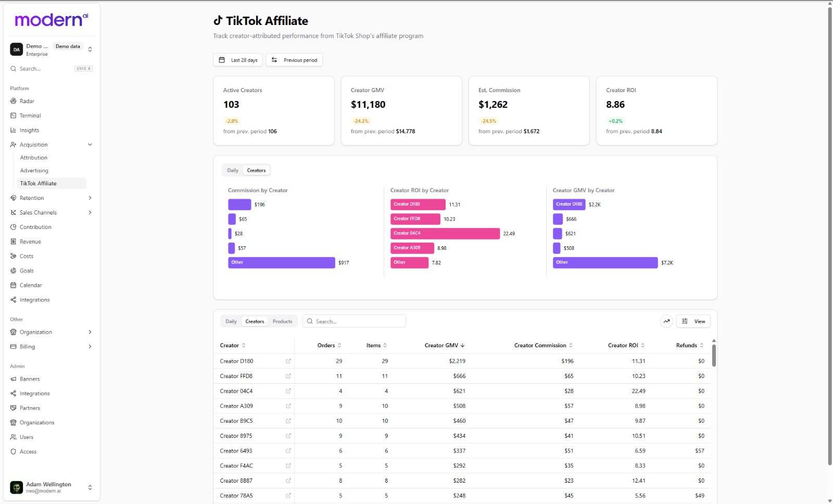This screenshot has height=504, width=833.
Task: Open Revenue in the sidebar
Action: (x=30, y=242)
